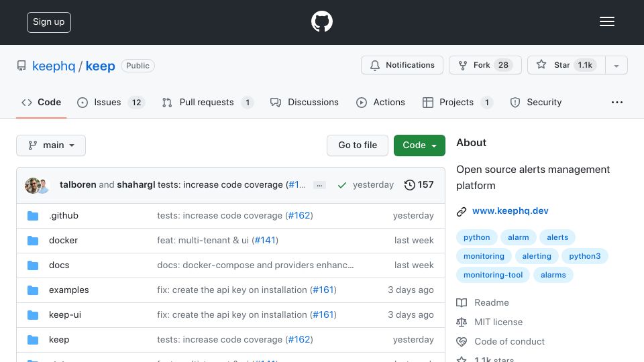The width and height of the screenshot is (644, 362).
Task: Click the MIT license scale icon
Action: tap(462, 322)
